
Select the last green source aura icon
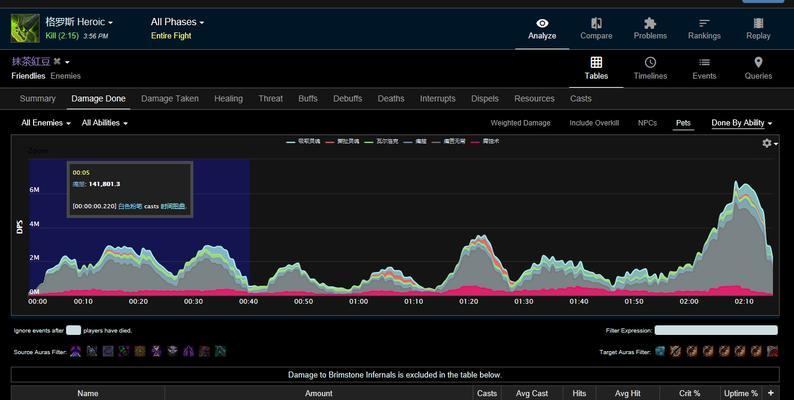[x=221, y=351]
